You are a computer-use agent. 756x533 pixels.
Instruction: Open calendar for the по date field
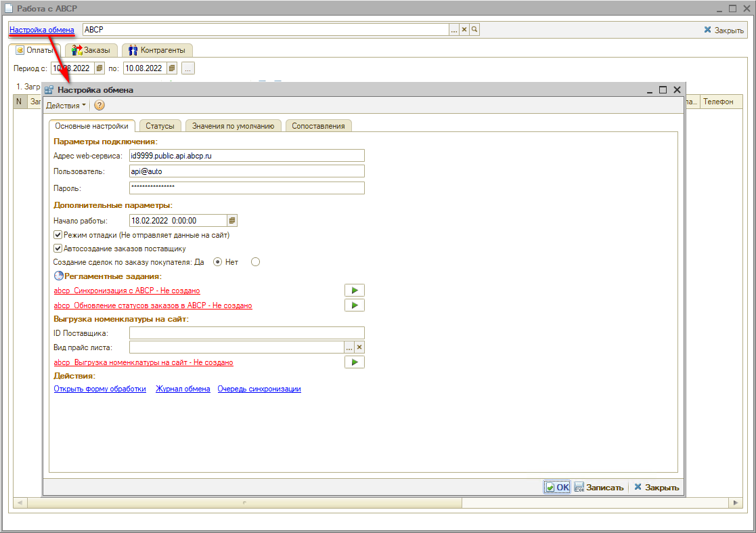172,68
